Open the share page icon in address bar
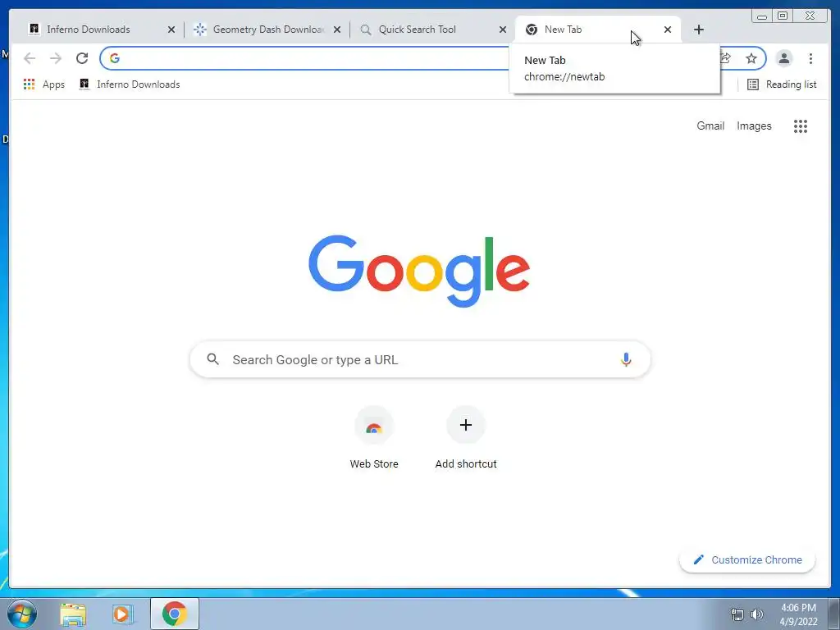This screenshot has width=840, height=630. coord(726,58)
